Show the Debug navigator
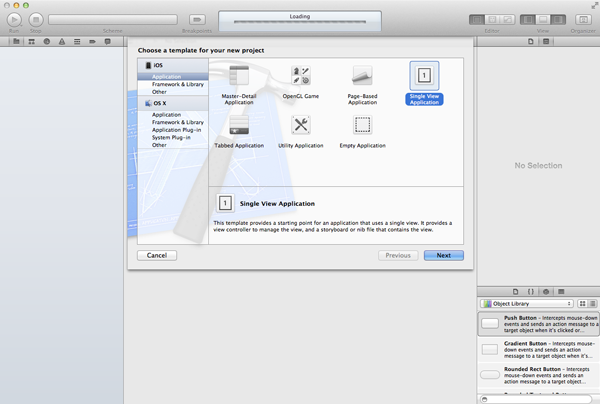The height and width of the screenshot is (404, 600). pos(77,41)
